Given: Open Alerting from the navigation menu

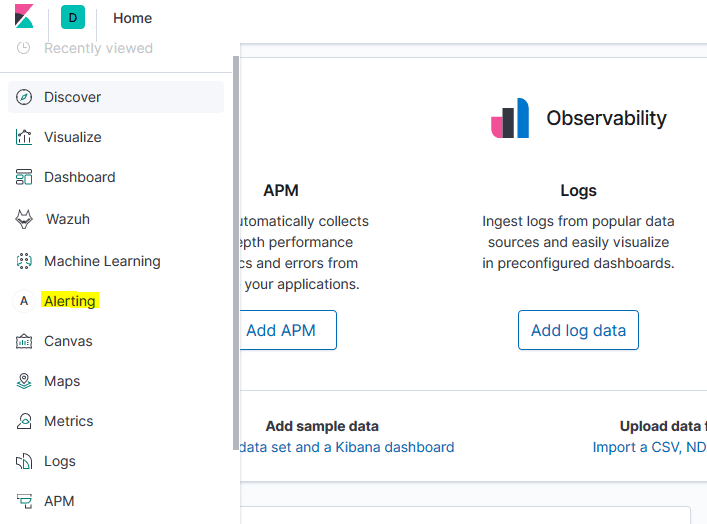Looking at the screenshot, I should point(70,301).
